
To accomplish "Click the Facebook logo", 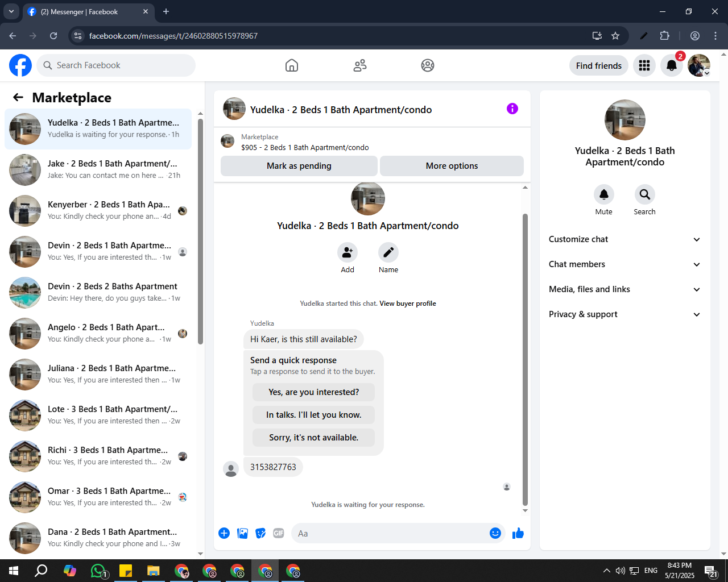I will click(20, 65).
